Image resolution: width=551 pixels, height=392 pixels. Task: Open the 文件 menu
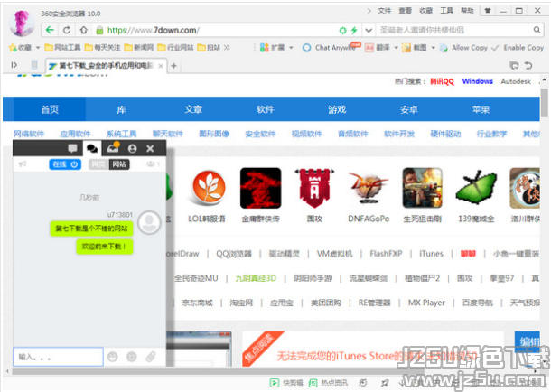(384, 11)
